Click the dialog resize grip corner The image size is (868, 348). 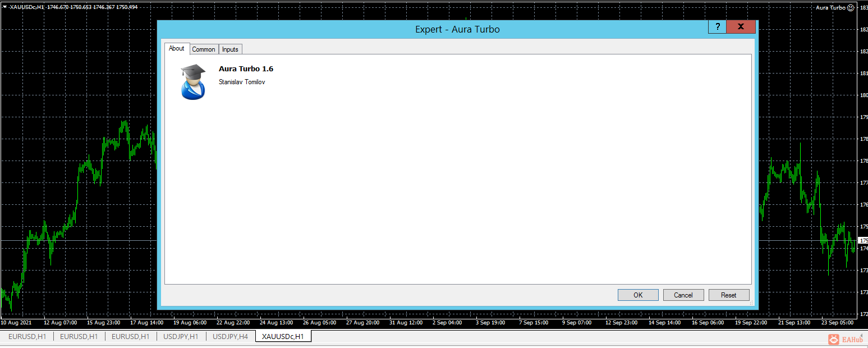751,304
